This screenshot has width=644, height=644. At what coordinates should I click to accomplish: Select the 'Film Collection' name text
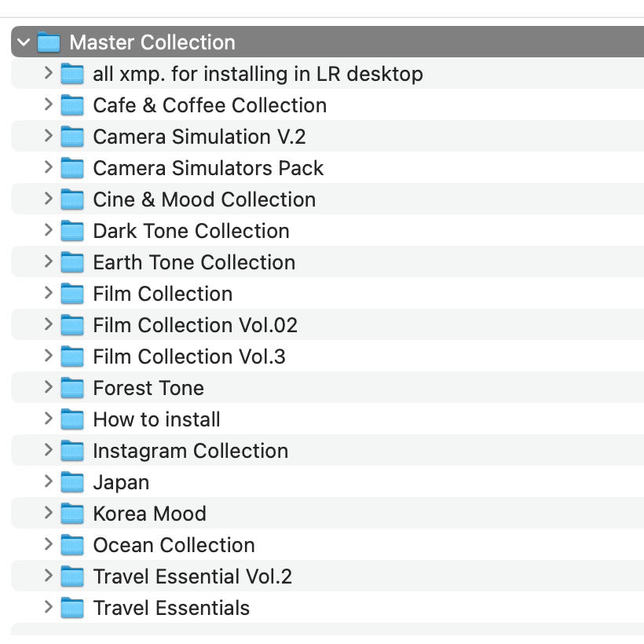coord(163,294)
